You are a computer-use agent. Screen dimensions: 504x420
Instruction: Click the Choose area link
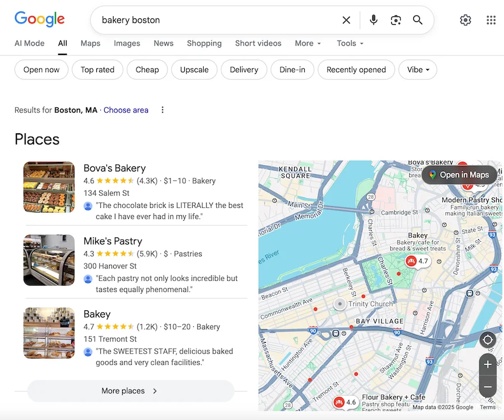[125, 110]
